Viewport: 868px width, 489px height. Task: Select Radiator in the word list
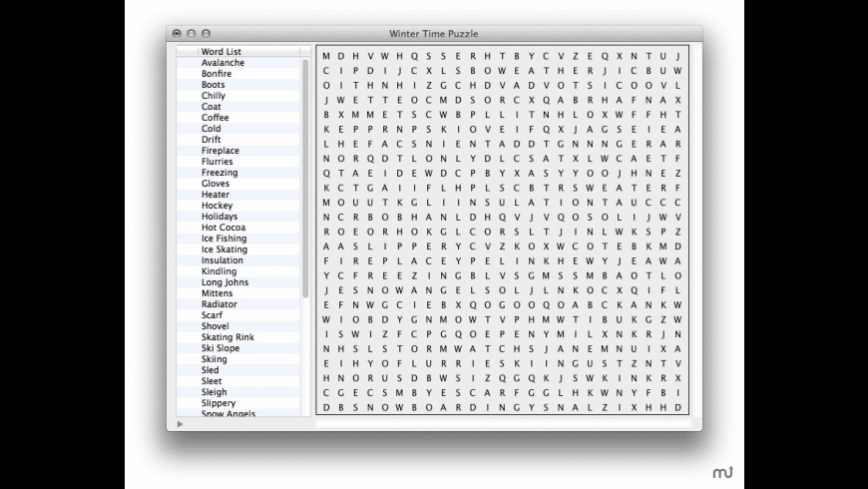pos(238,304)
